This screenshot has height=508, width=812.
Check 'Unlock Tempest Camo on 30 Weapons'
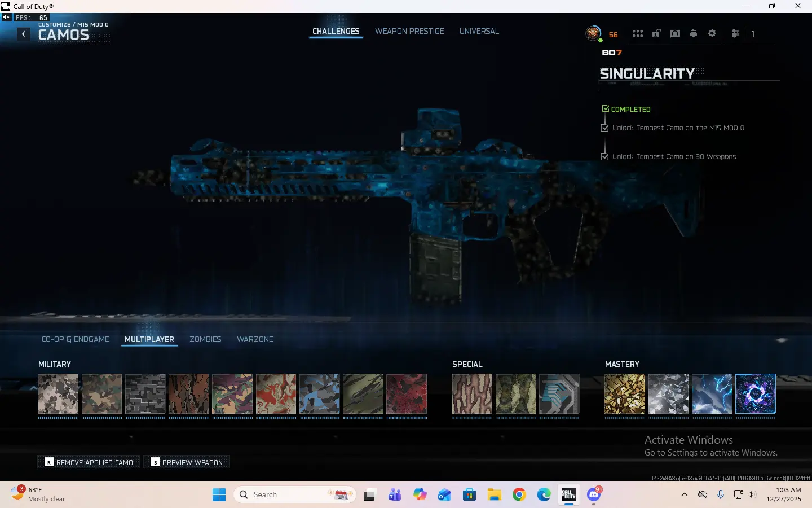coord(604,156)
